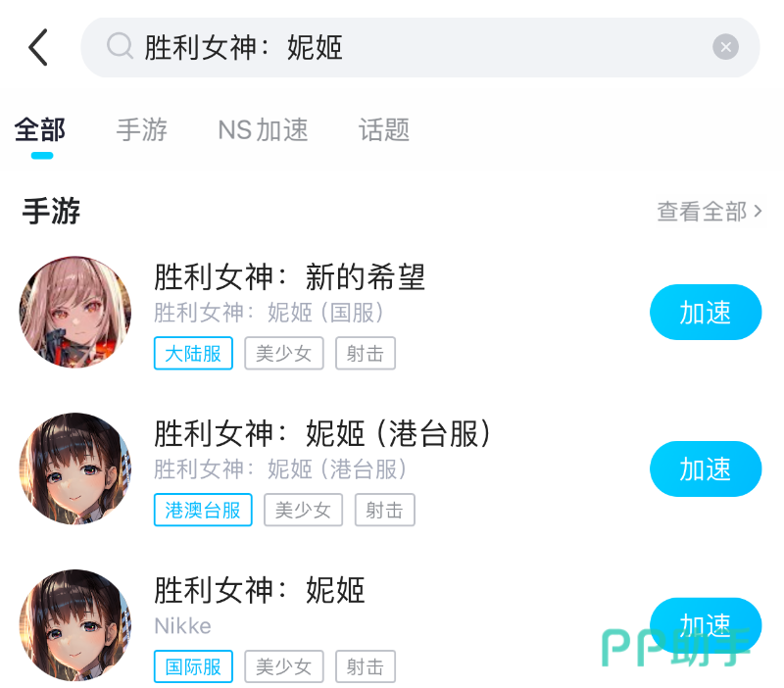Switch to the 话题 tab
Viewport: 784px width, 688px height.
[384, 130]
